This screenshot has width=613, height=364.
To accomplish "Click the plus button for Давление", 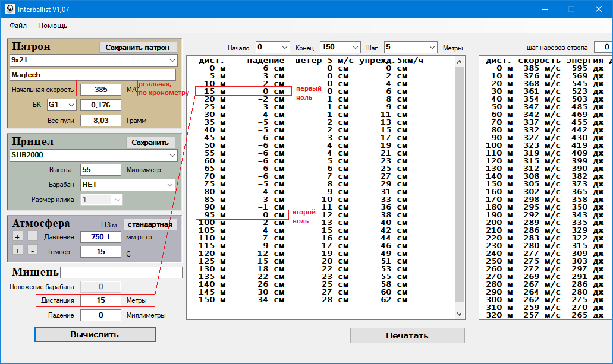I will coord(17,237).
